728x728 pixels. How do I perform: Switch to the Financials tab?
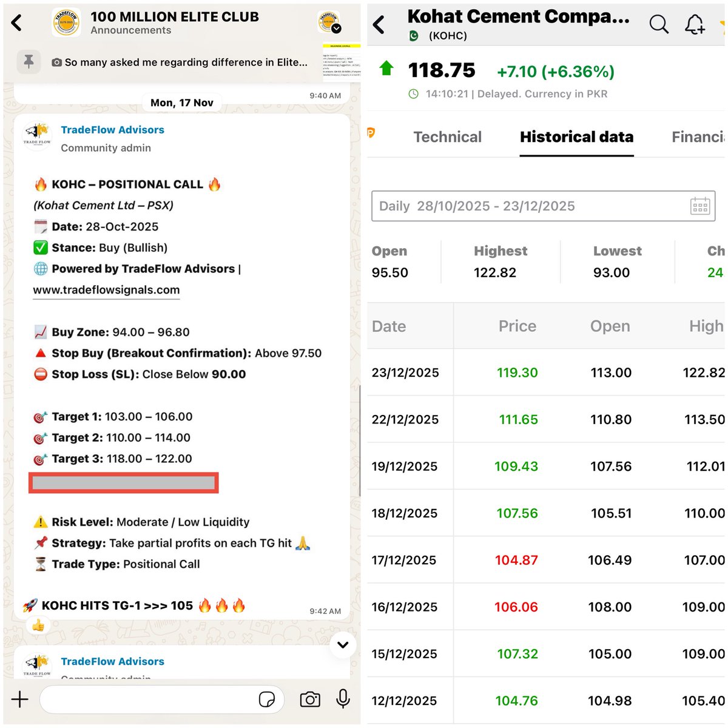(x=698, y=137)
